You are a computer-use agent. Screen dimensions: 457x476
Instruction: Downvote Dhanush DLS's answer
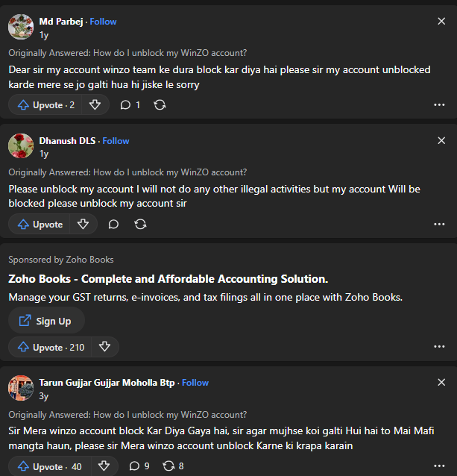[x=83, y=224]
